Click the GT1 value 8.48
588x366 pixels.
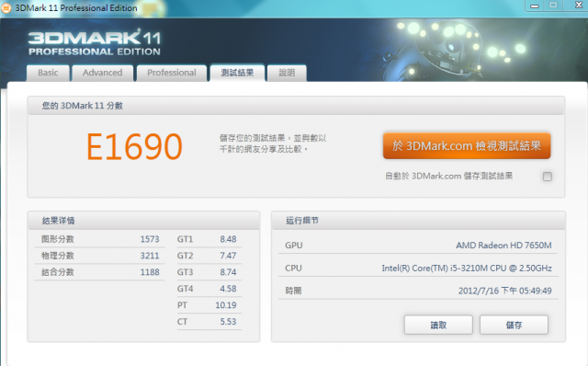[228, 239]
